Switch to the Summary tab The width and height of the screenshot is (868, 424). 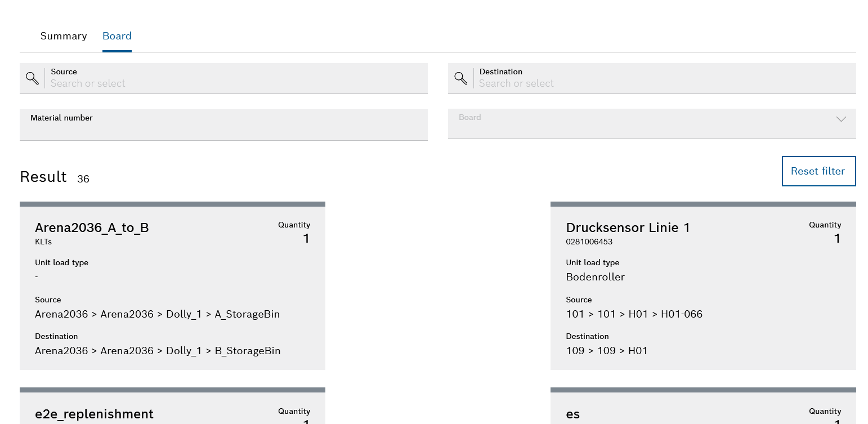64,36
